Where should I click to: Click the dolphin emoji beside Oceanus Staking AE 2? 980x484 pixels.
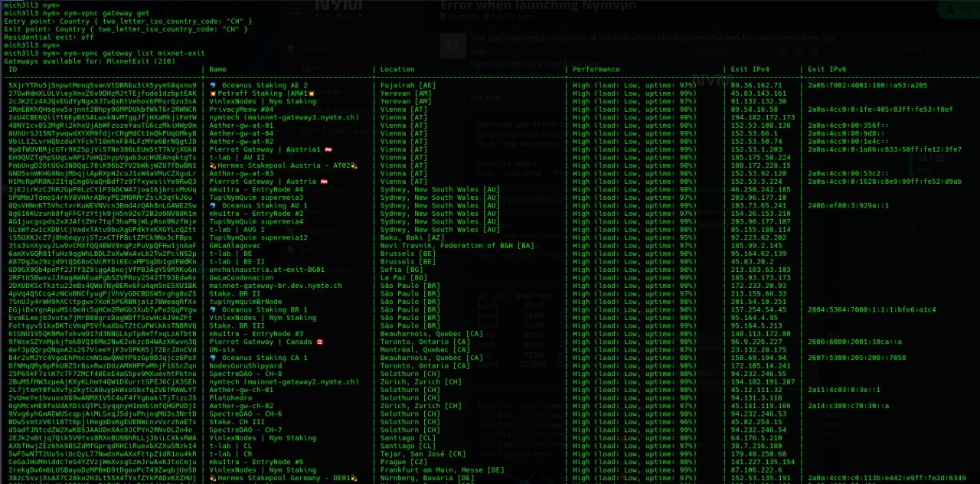click(214, 85)
